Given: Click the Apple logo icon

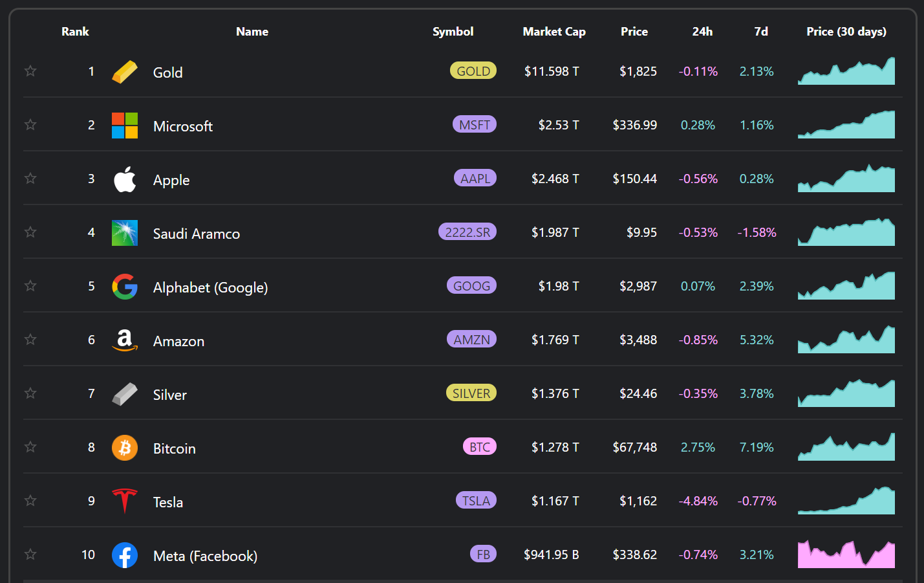Looking at the screenshot, I should (125, 179).
